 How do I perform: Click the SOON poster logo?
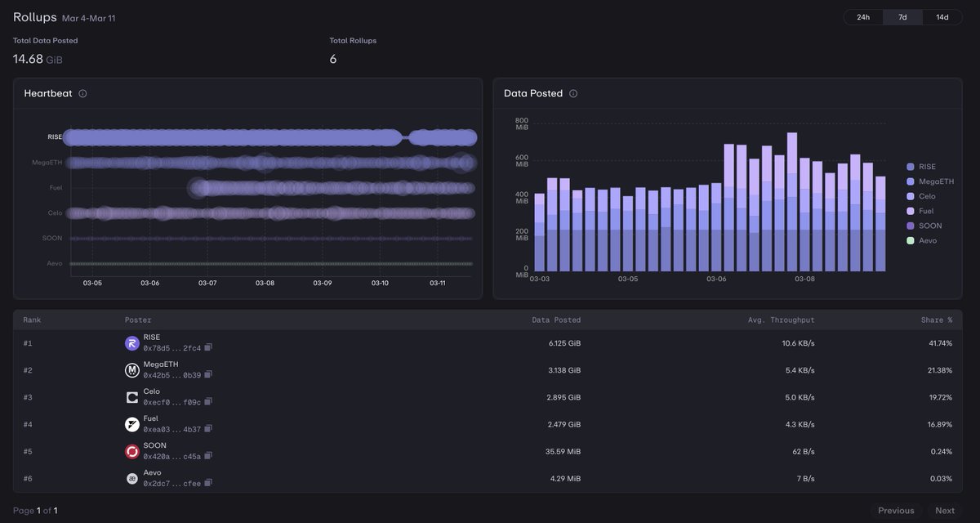point(131,451)
